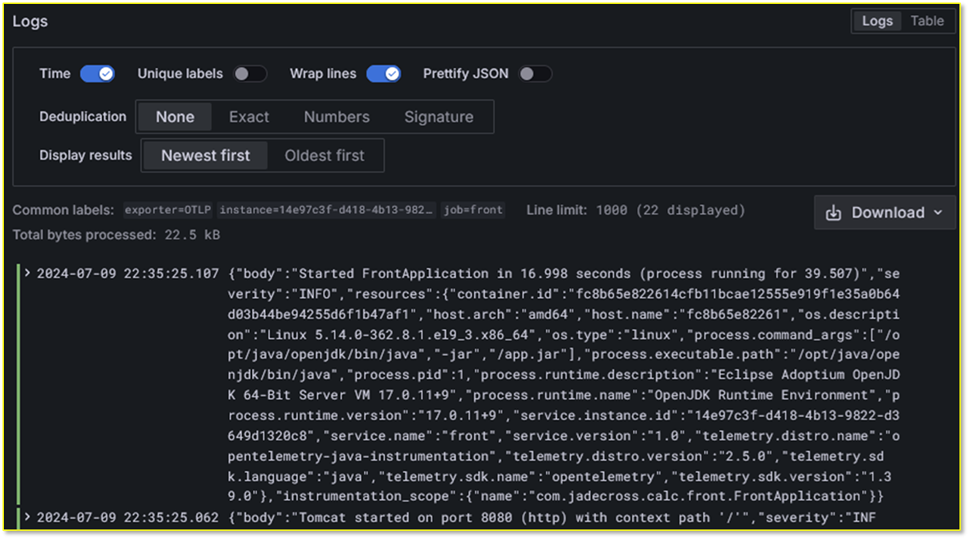Expand the 22:35:25.062 log entry
This screenshot has height=539, width=969.
(x=27, y=516)
